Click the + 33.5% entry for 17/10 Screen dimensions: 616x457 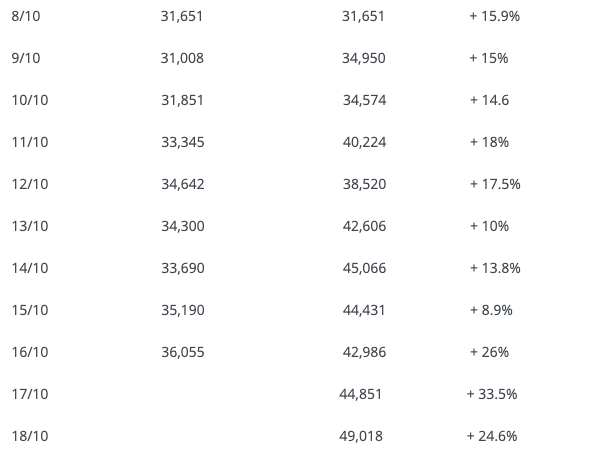pos(492,395)
